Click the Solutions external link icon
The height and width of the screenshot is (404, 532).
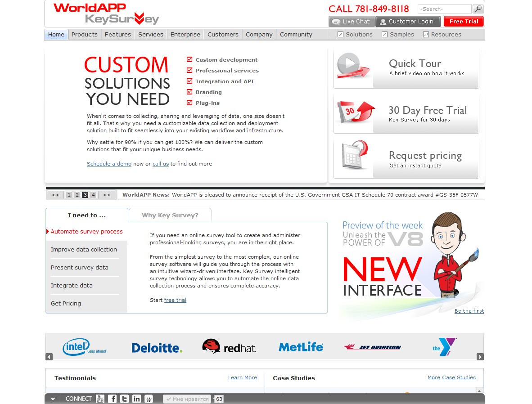click(340, 34)
